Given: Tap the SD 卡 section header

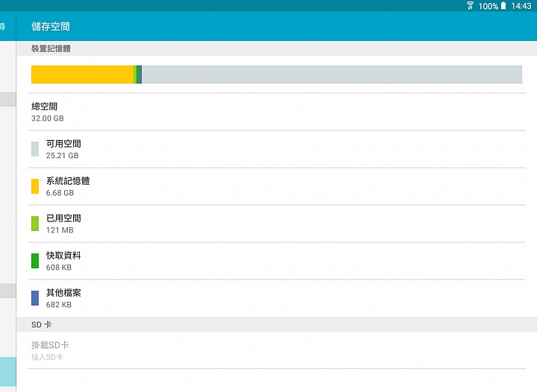Looking at the screenshot, I should (42, 325).
